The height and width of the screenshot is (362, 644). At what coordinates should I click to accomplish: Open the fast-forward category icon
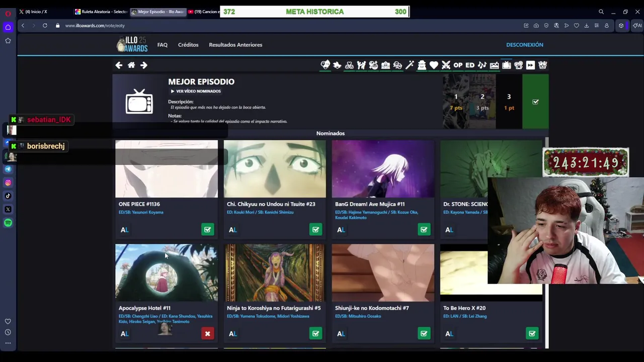click(530, 65)
